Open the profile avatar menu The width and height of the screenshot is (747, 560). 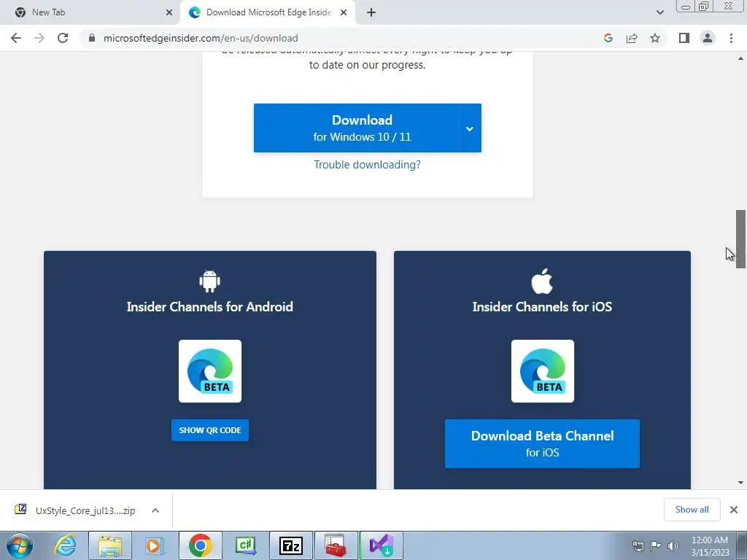(708, 38)
